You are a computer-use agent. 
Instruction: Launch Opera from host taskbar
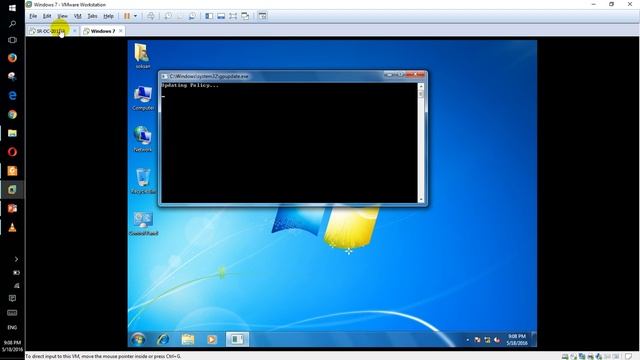coord(12,152)
